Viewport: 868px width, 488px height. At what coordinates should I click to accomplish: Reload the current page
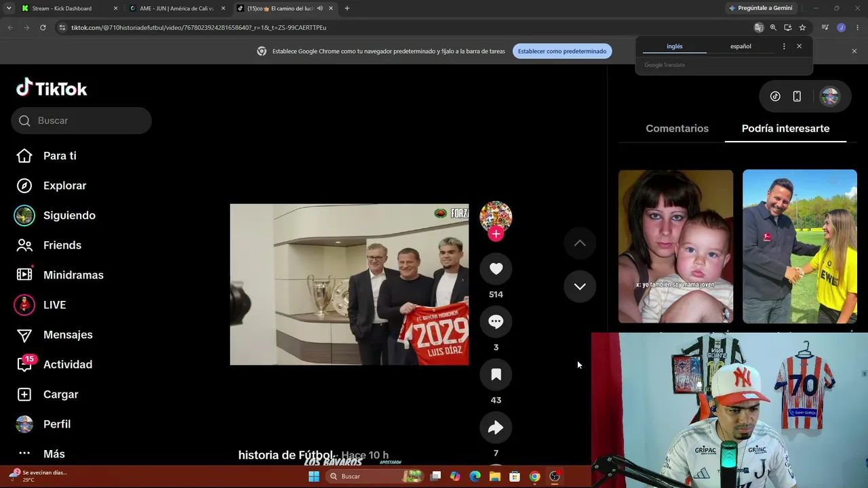pyautogui.click(x=43, y=27)
